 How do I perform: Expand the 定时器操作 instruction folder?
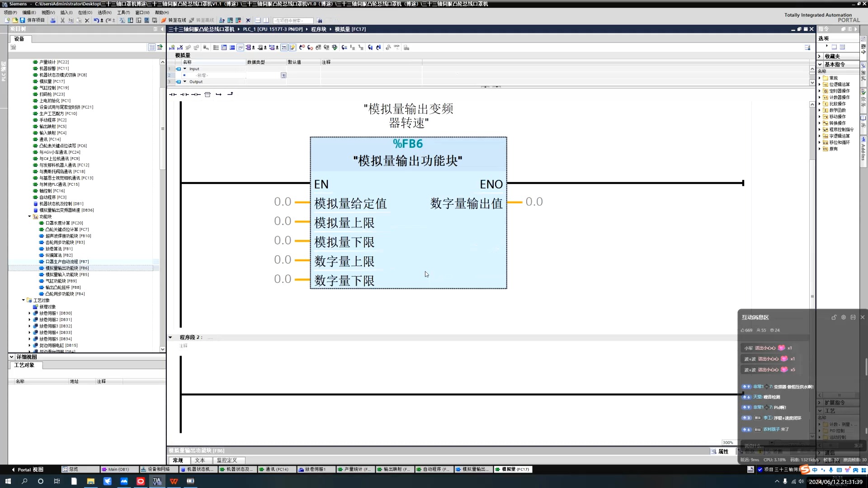[820, 91]
